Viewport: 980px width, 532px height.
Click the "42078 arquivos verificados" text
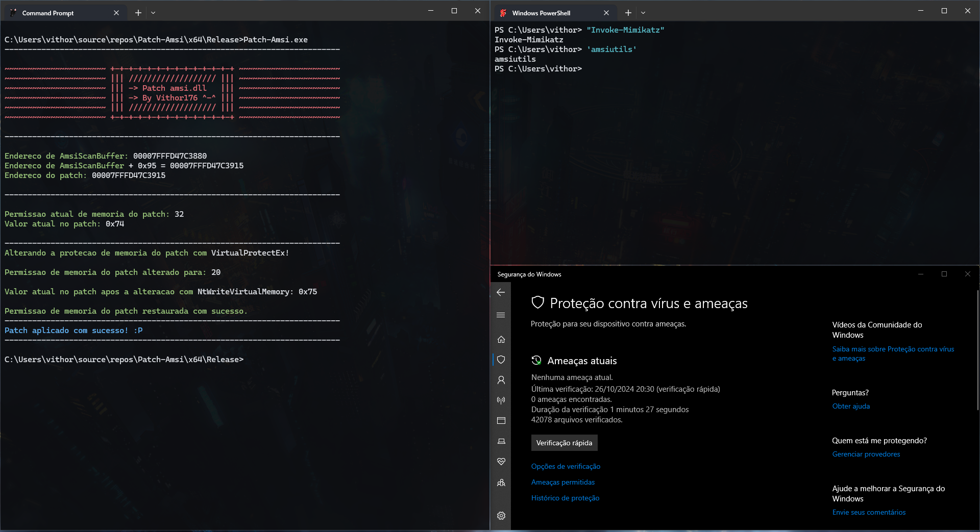point(577,419)
